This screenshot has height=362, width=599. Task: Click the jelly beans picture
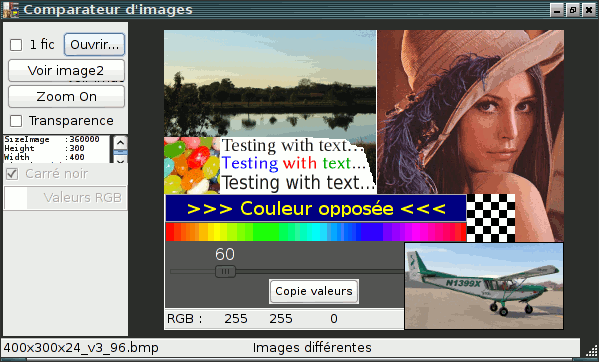pos(192,165)
